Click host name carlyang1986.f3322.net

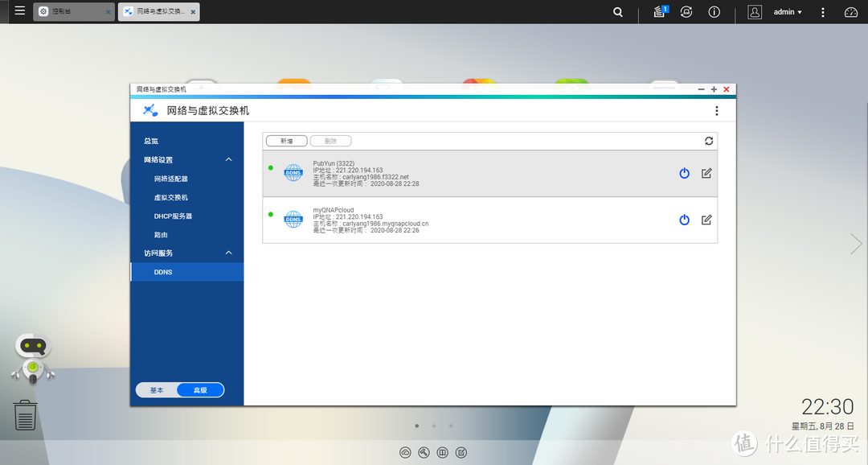click(x=375, y=177)
